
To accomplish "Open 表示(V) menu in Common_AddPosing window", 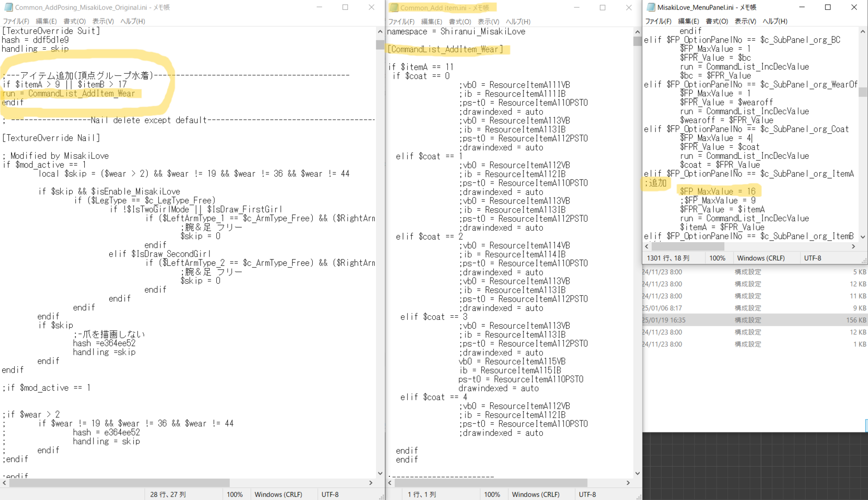I will tap(103, 21).
